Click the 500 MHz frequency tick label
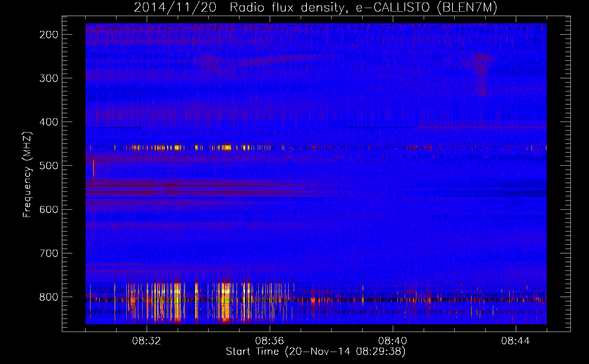The height and width of the screenshot is (364, 589). (48, 166)
